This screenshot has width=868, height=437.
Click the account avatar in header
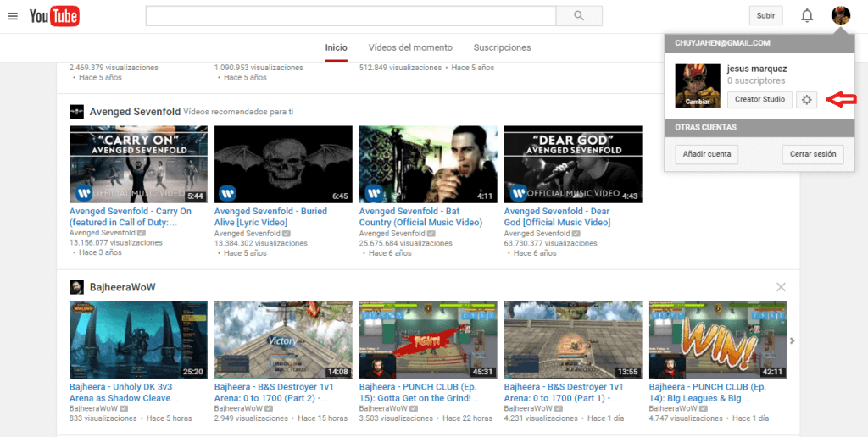[840, 15]
